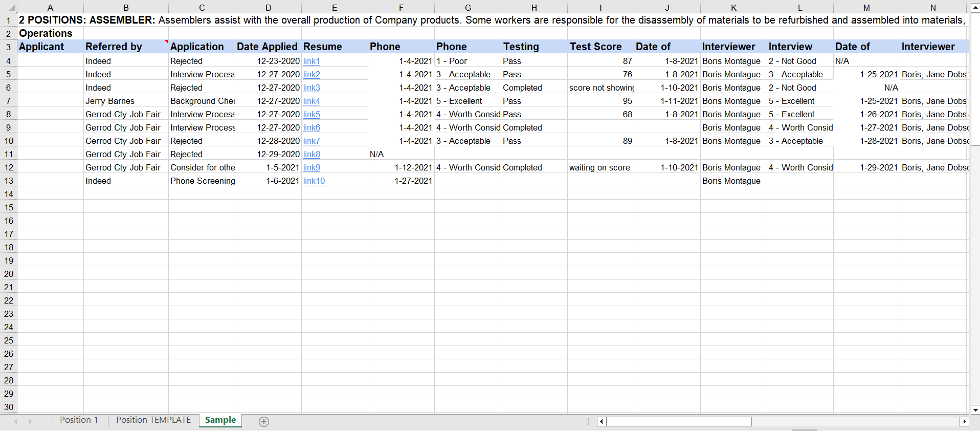The image size is (980, 431).
Task: Click the score not showing cell
Action: point(600,88)
